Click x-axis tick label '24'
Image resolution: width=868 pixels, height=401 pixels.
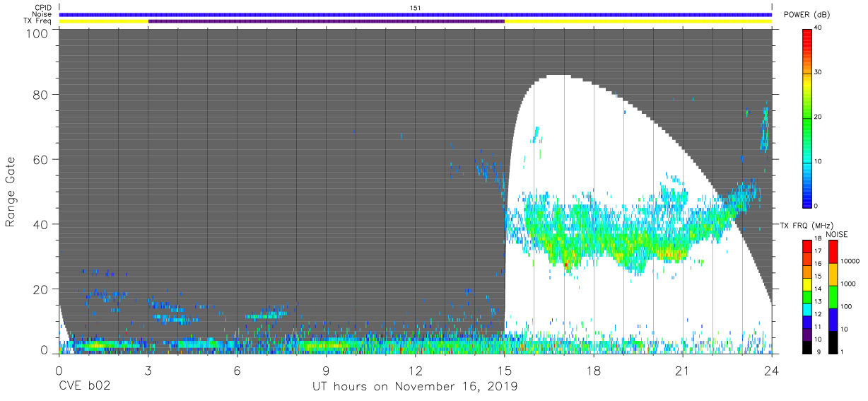pyautogui.click(x=771, y=370)
